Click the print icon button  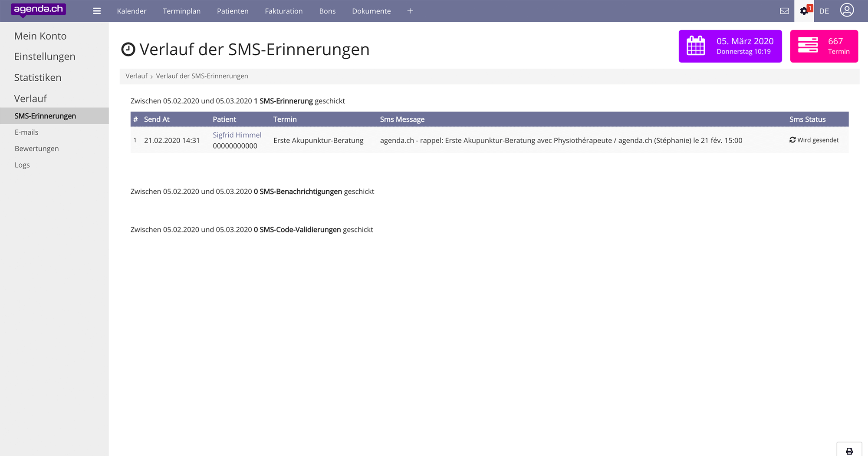click(849, 451)
